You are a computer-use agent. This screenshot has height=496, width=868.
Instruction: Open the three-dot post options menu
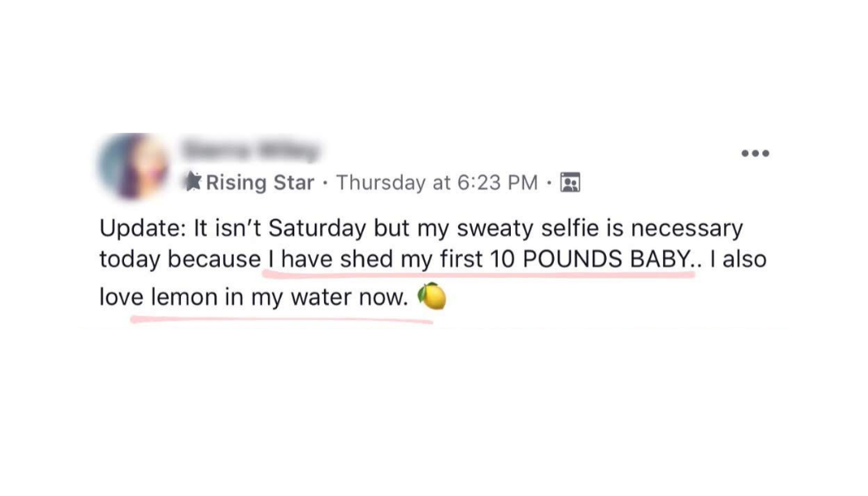[x=756, y=154]
